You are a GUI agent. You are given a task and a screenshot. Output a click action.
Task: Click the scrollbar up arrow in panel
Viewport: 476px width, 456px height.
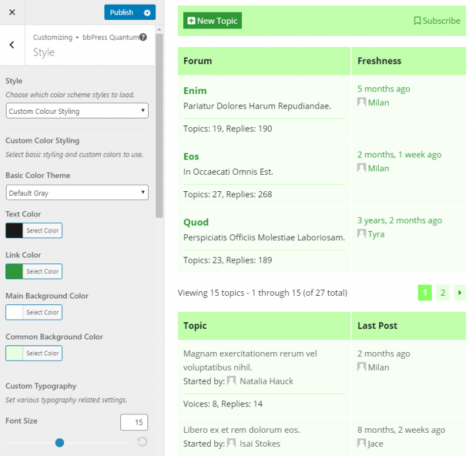tap(159, 30)
